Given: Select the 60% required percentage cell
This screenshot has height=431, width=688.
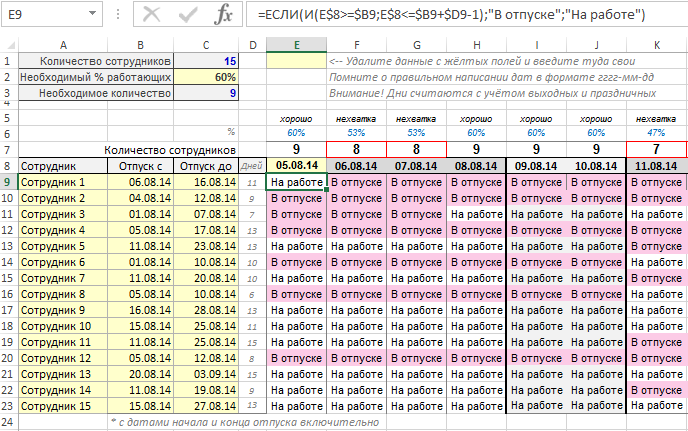Looking at the screenshot, I should (205, 77).
